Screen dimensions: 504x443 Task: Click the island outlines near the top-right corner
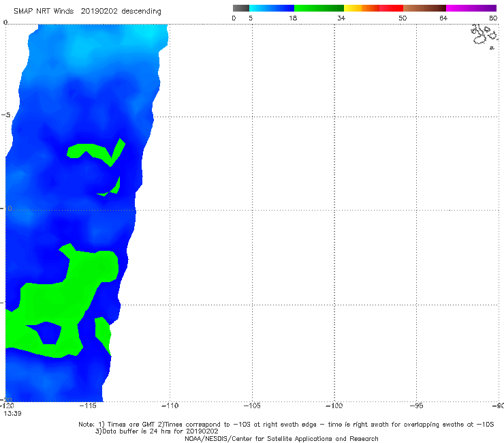click(485, 36)
